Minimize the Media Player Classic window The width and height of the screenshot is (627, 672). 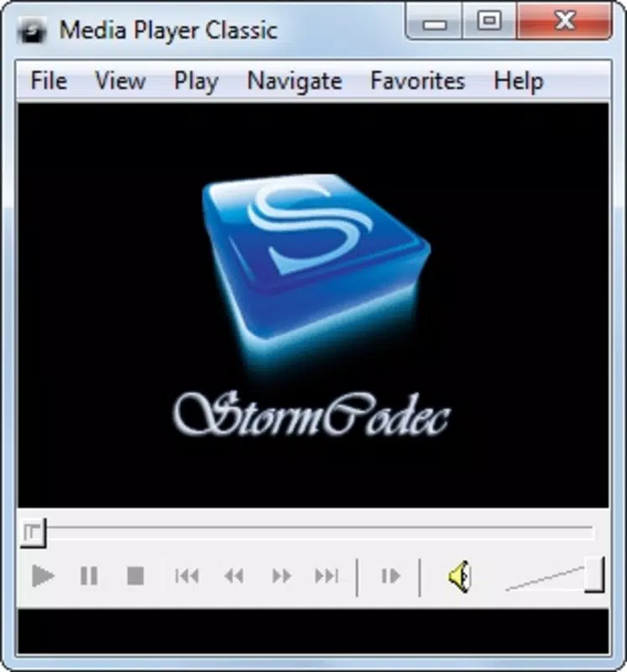[x=434, y=21]
